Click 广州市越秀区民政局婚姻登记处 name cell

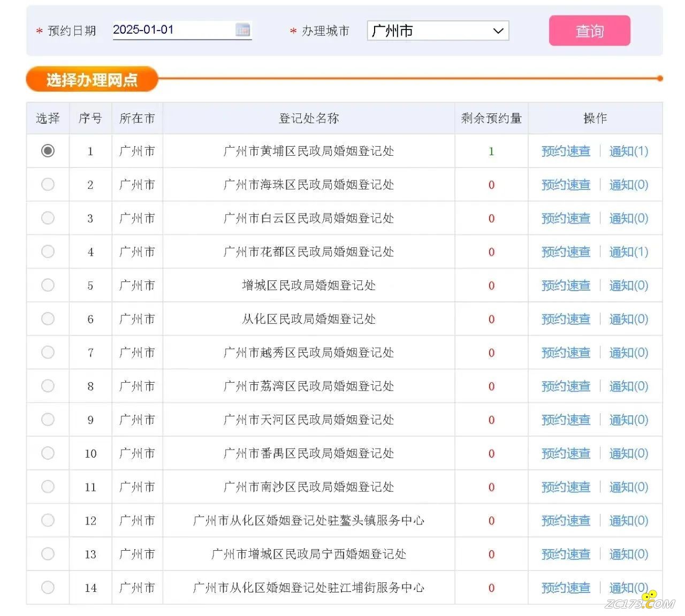pos(309,353)
